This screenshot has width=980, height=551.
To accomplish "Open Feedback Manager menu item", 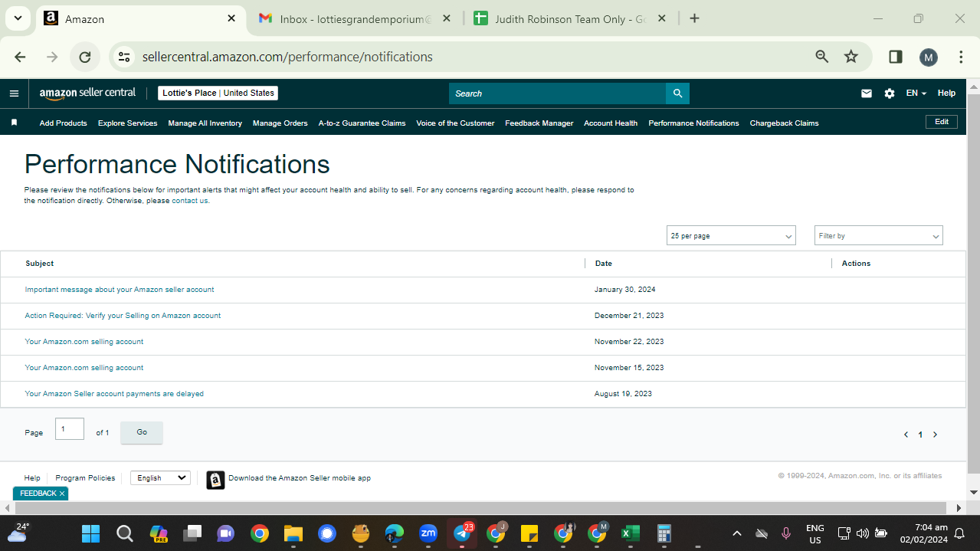I will [x=539, y=123].
